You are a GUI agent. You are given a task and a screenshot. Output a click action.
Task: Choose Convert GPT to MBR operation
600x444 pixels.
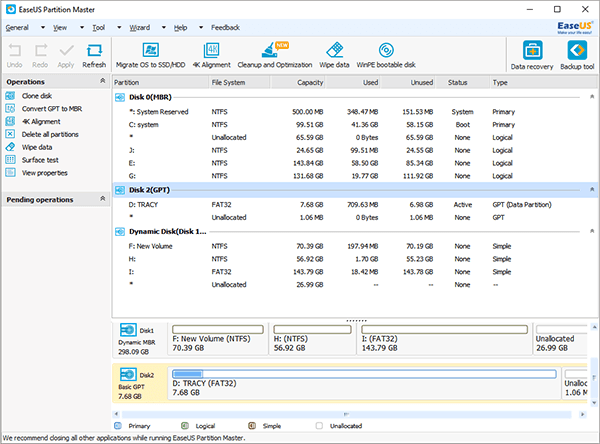pos(52,108)
